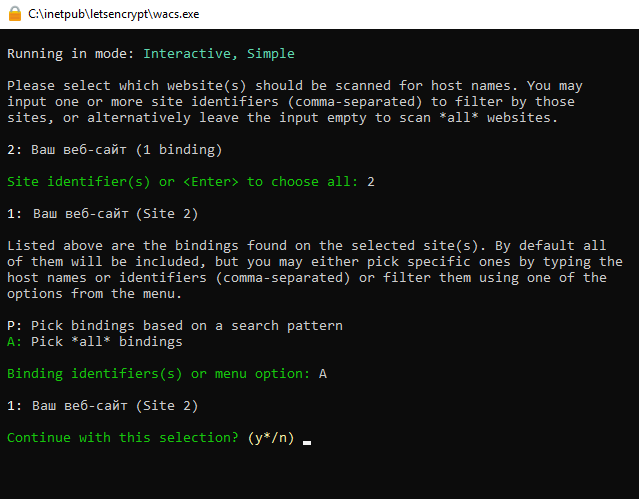This screenshot has height=499, width=639.
Task: Click the 'P:' option letter
Action: coord(14,325)
